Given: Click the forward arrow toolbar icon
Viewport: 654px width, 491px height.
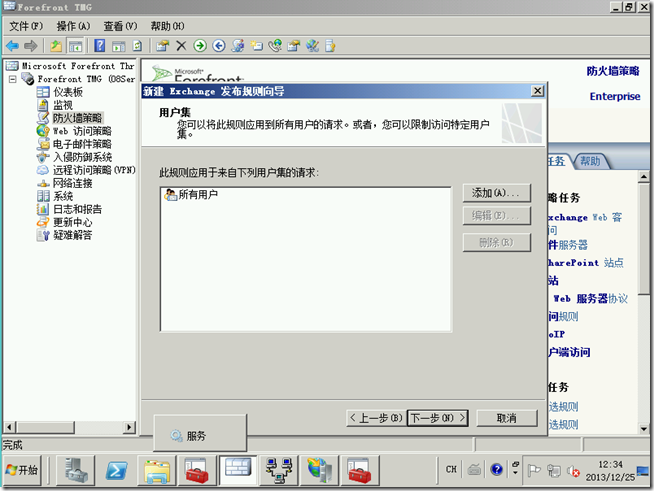Looking at the screenshot, I should pyautogui.click(x=31, y=45).
